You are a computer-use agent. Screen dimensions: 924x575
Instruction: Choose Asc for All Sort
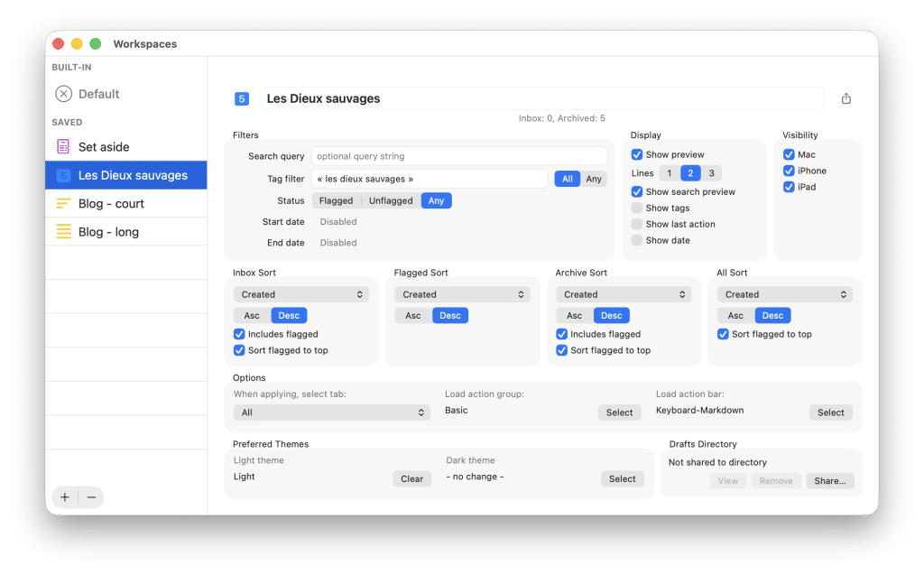pos(735,316)
